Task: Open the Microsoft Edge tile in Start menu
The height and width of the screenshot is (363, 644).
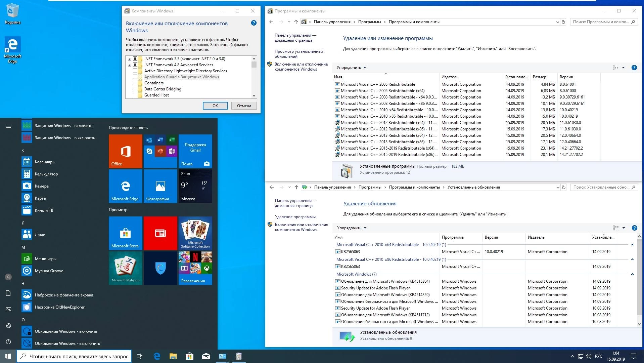Action: click(x=126, y=186)
